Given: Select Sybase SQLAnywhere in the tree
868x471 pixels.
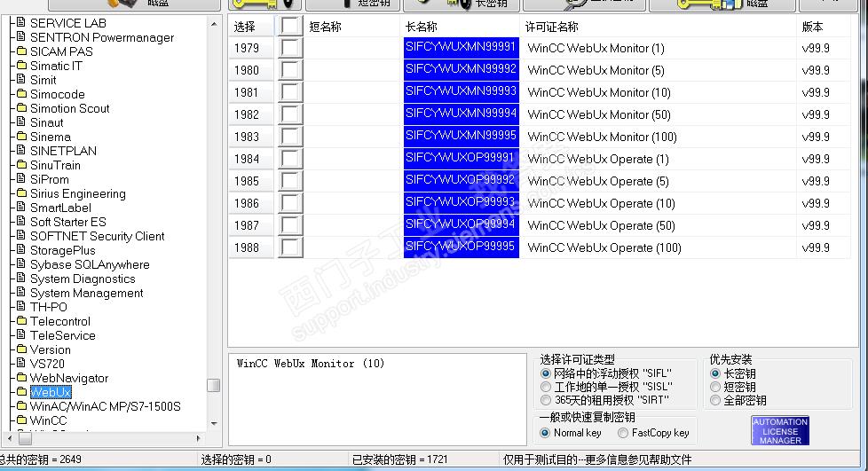Looking at the screenshot, I should [90, 264].
